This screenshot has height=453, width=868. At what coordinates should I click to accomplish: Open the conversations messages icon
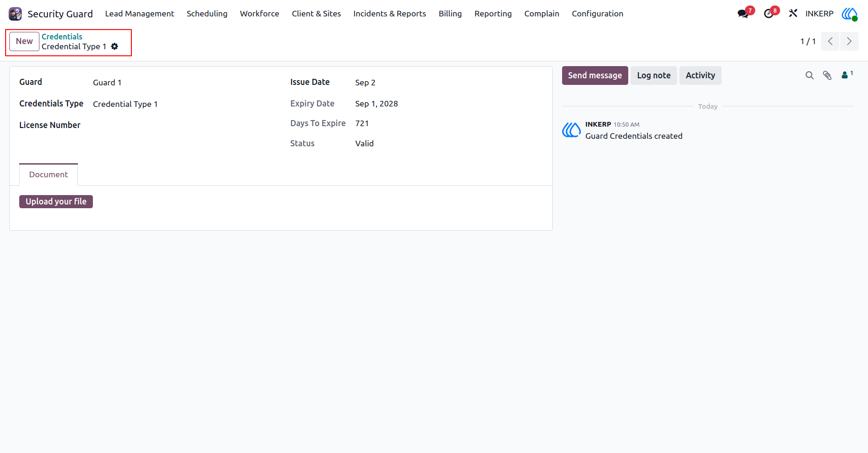coord(743,14)
